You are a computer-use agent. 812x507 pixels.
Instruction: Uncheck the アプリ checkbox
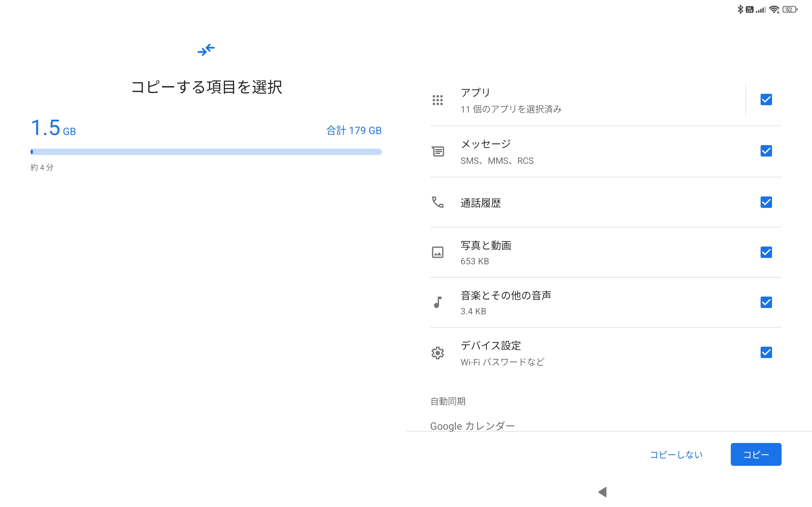(766, 99)
